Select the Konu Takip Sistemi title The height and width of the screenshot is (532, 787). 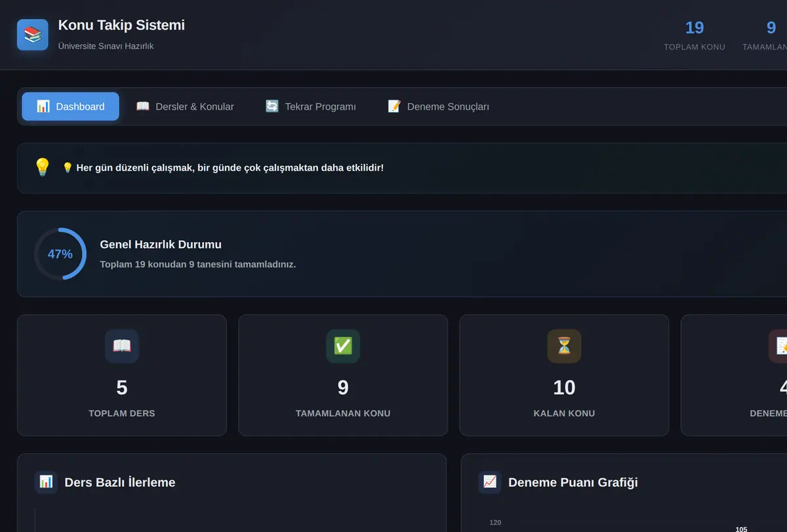121,25
